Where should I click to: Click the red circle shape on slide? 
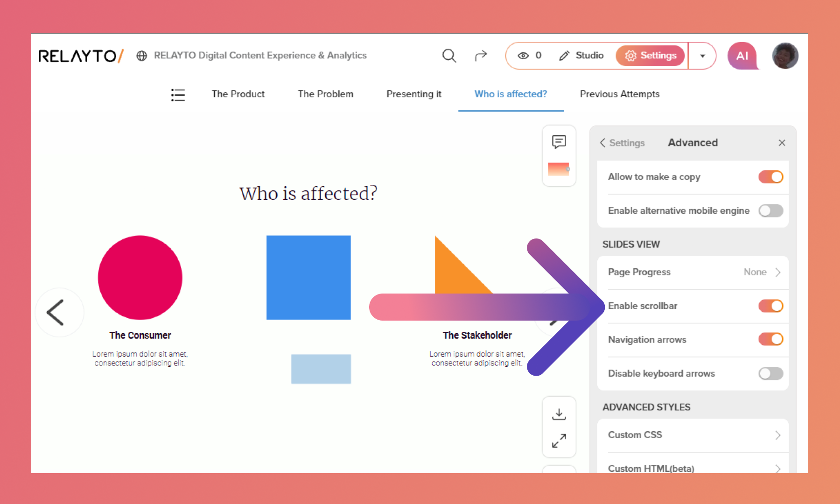pos(140,278)
